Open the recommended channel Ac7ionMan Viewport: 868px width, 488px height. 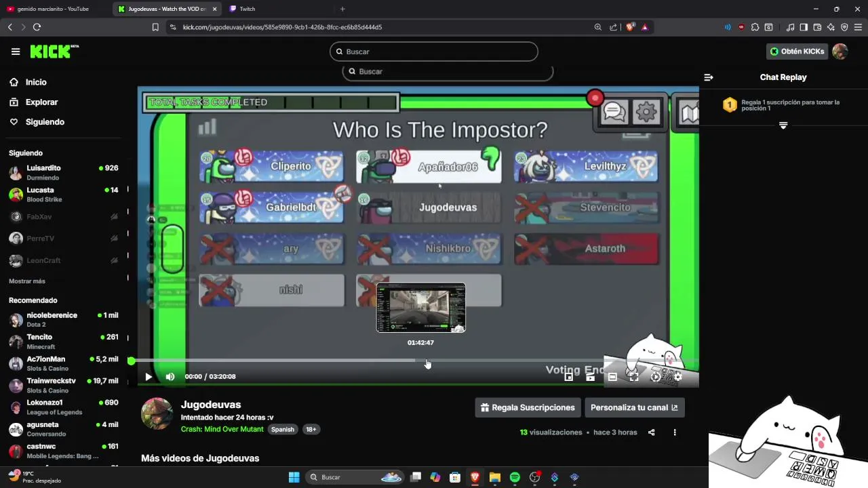pyautogui.click(x=64, y=363)
